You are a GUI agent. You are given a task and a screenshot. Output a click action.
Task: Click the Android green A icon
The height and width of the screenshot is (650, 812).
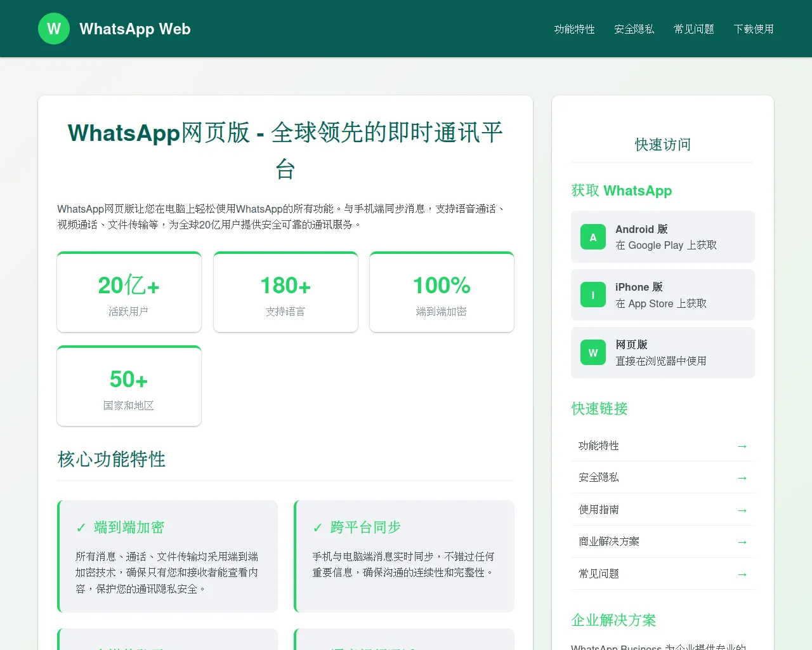click(x=593, y=237)
